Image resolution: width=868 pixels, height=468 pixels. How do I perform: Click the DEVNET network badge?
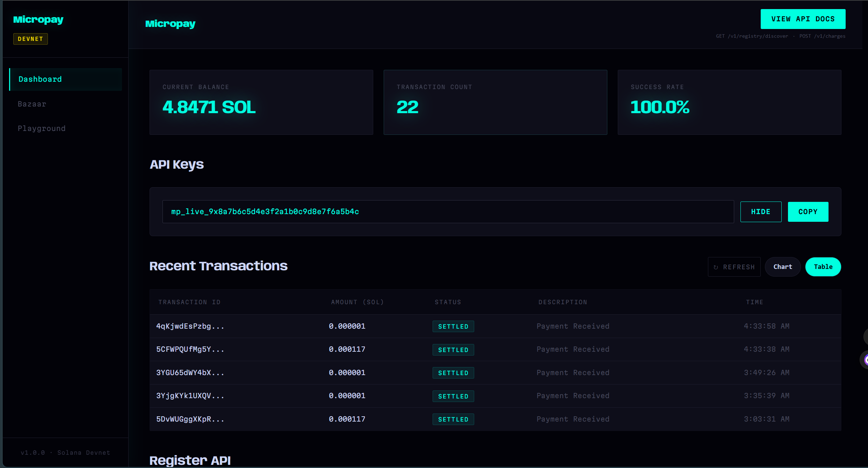(30, 39)
